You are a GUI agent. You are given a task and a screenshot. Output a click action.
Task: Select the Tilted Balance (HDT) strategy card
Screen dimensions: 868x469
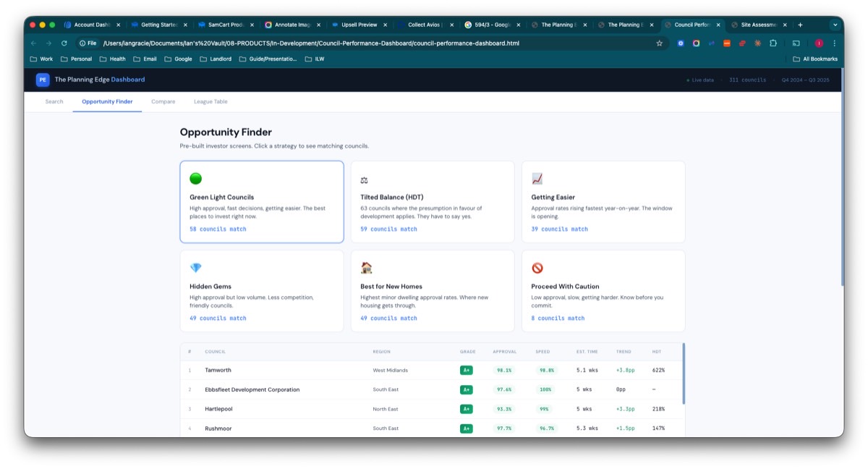[x=432, y=202]
